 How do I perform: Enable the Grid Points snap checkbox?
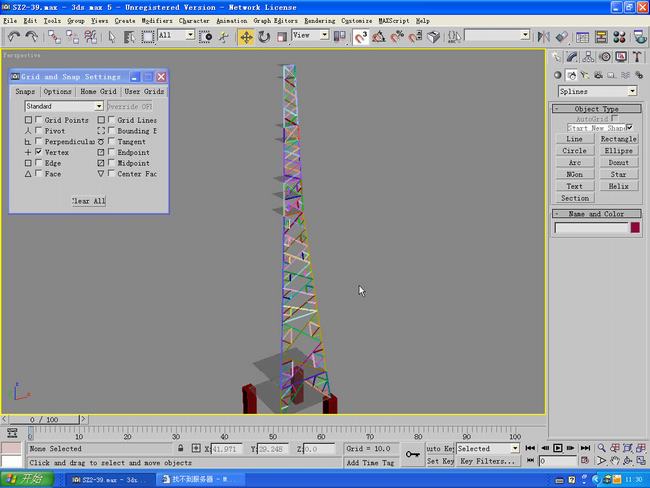pos(39,119)
